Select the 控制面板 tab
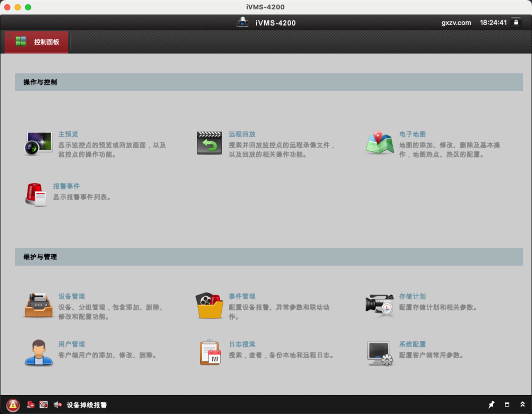532x414 pixels. (36, 42)
